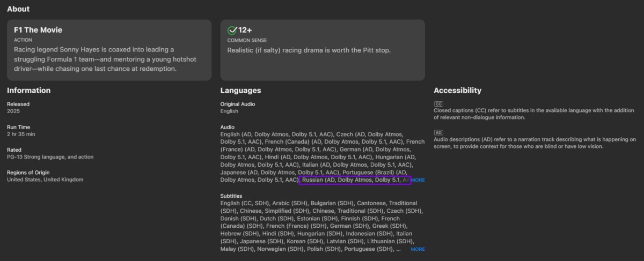Click United States, United Kingdom regions text
This screenshot has height=261, width=644.
click(45, 180)
